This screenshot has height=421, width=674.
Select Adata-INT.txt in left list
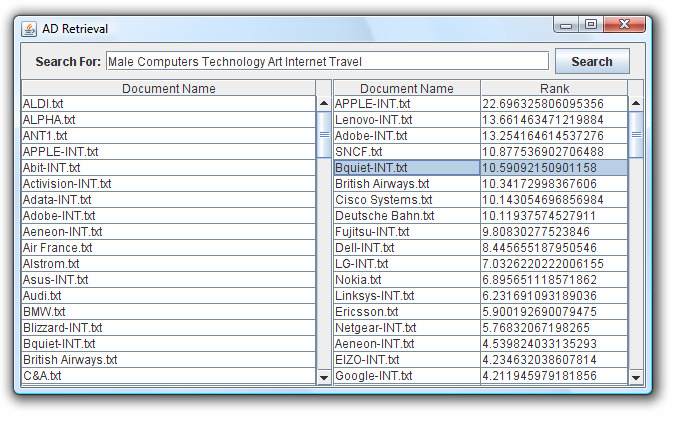coord(168,200)
